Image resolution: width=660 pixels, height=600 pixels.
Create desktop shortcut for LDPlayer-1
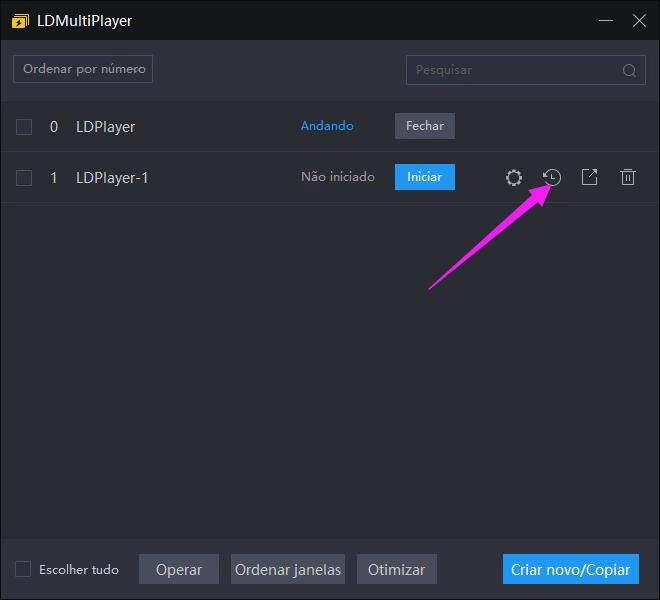[590, 178]
